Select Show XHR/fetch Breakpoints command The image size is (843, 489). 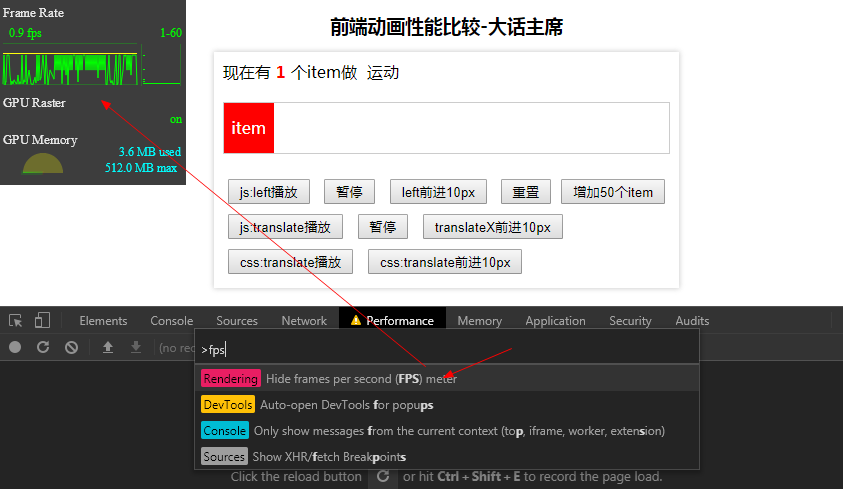coord(447,456)
